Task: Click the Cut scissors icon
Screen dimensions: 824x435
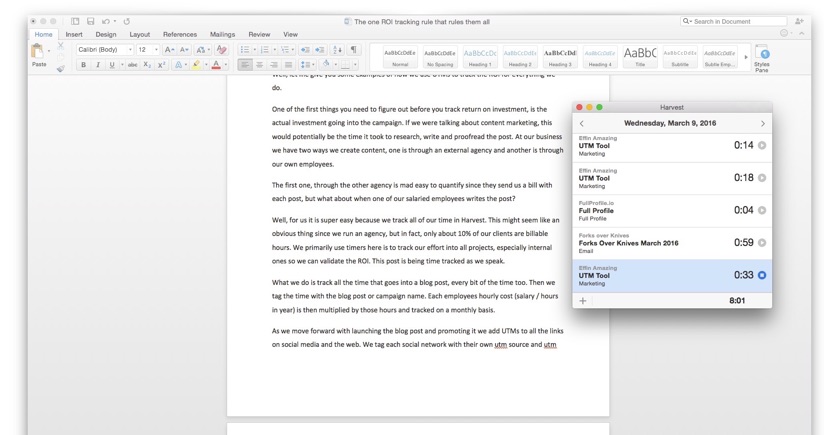Action: (x=60, y=46)
